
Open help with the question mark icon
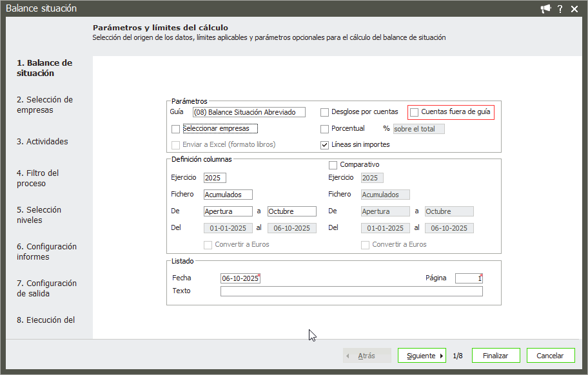click(560, 9)
